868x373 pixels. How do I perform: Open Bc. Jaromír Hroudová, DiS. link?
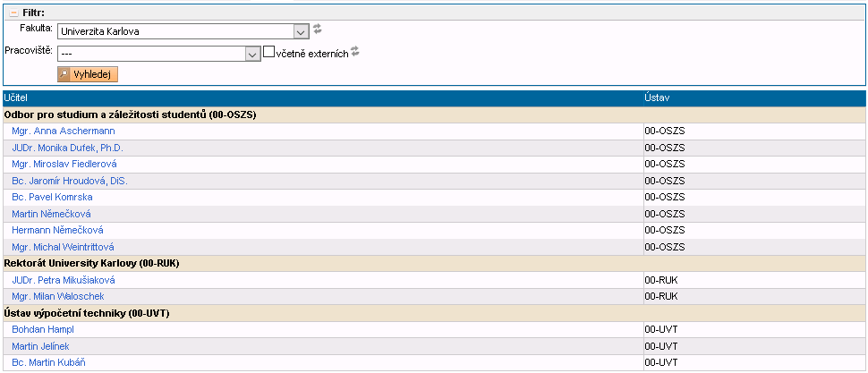tap(69, 181)
